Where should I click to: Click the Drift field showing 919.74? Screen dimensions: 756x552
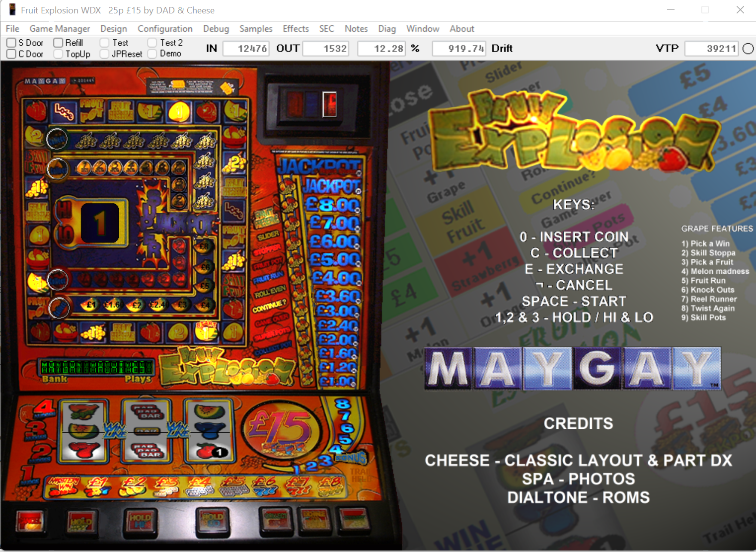click(458, 48)
